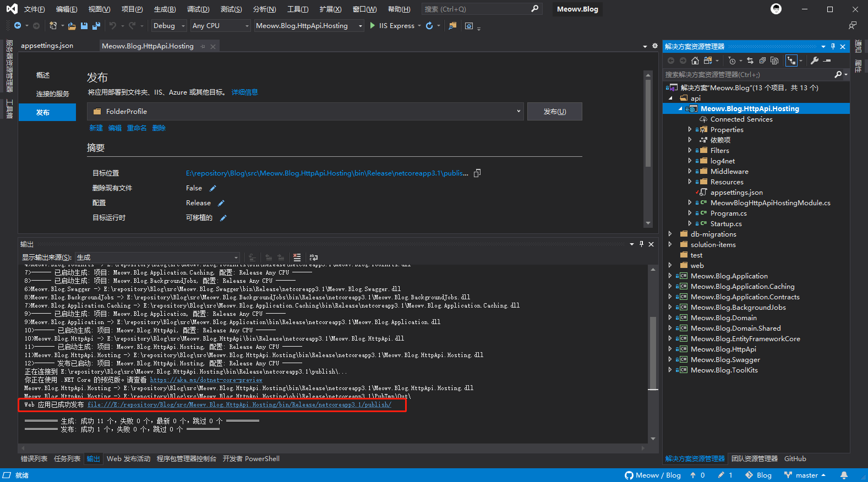Image resolution: width=868 pixels, height=482 pixels.
Task: Clear all output with the clear icon
Action: pos(297,258)
